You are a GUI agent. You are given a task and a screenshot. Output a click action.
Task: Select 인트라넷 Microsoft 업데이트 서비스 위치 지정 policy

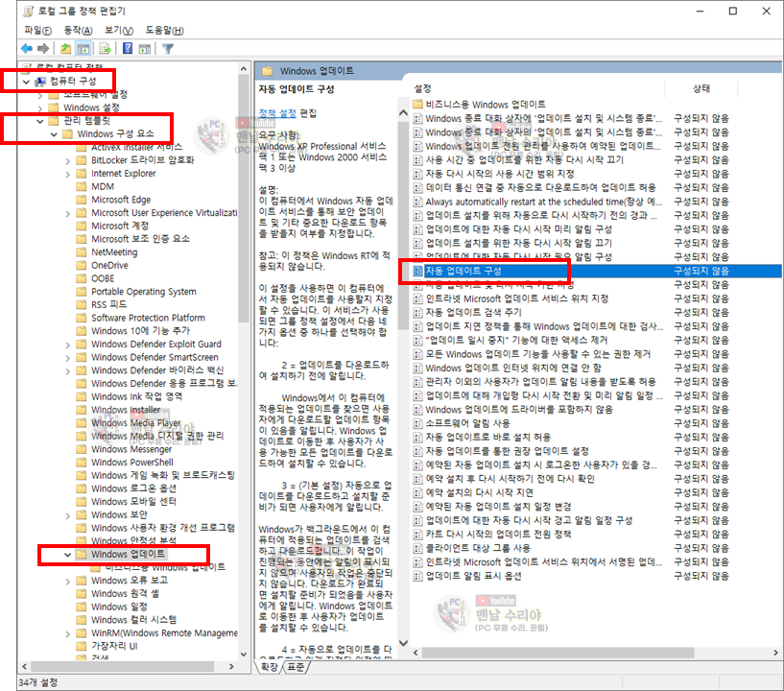[x=517, y=298]
